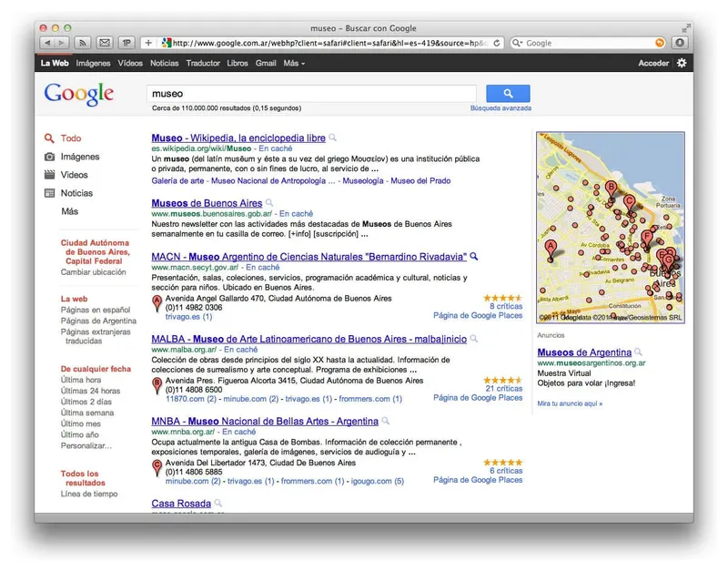Click the Safari back arrow button
Screen dimensions: 728x571
click(47, 43)
